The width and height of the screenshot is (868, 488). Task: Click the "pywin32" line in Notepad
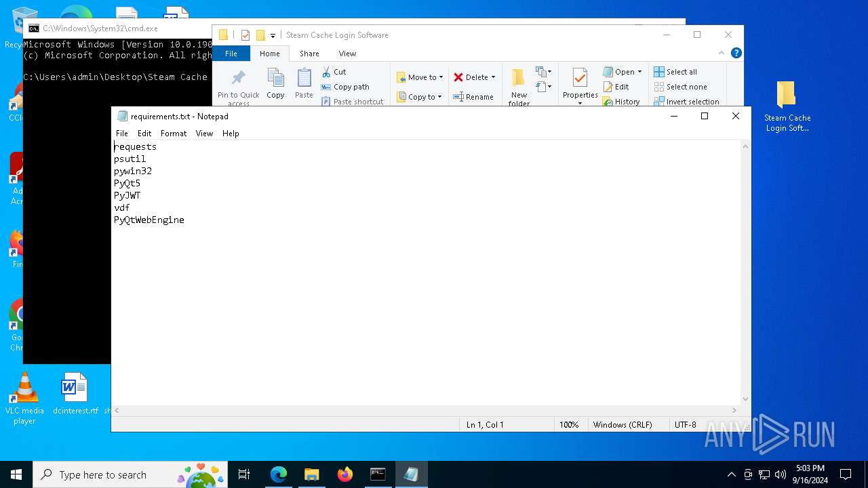(133, 171)
